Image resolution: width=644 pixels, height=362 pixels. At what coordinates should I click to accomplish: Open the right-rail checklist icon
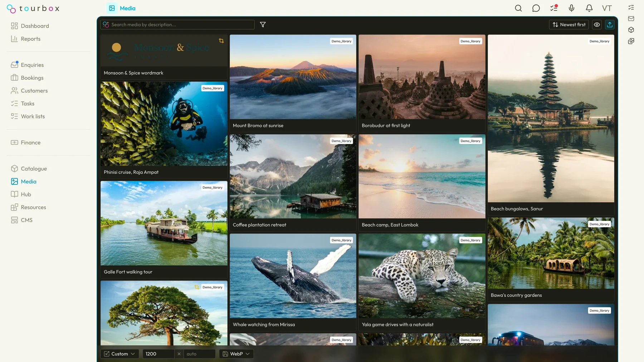tap(631, 8)
